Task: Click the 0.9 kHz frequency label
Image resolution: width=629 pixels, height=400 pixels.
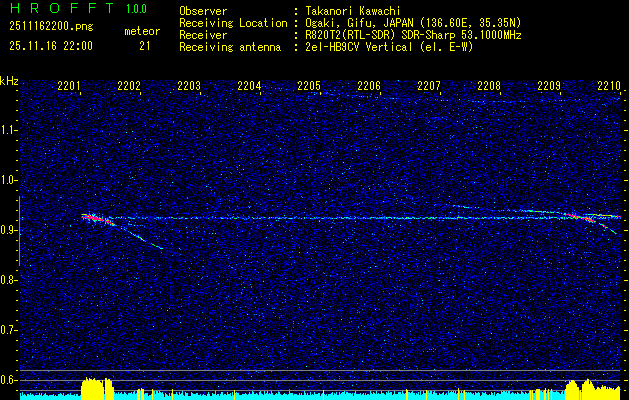Action: coord(8,230)
